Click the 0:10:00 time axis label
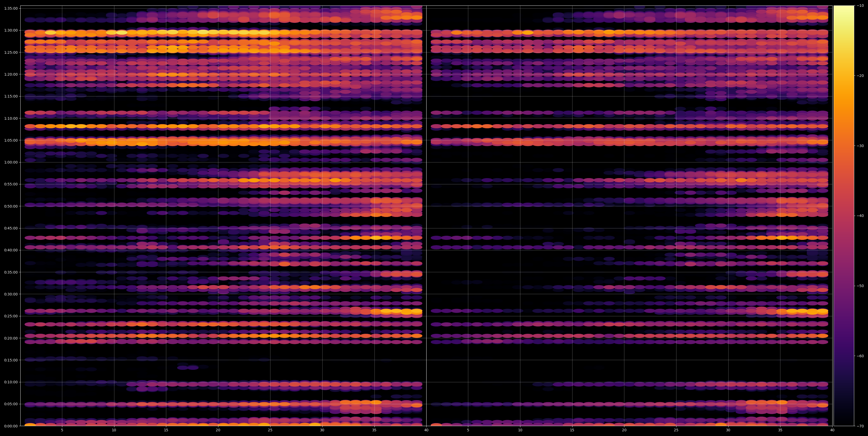Image resolution: width=868 pixels, height=436 pixels. tap(11, 382)
